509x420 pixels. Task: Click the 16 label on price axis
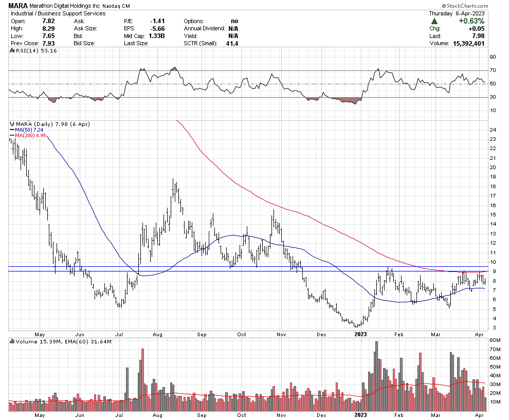tap(493, 206)
